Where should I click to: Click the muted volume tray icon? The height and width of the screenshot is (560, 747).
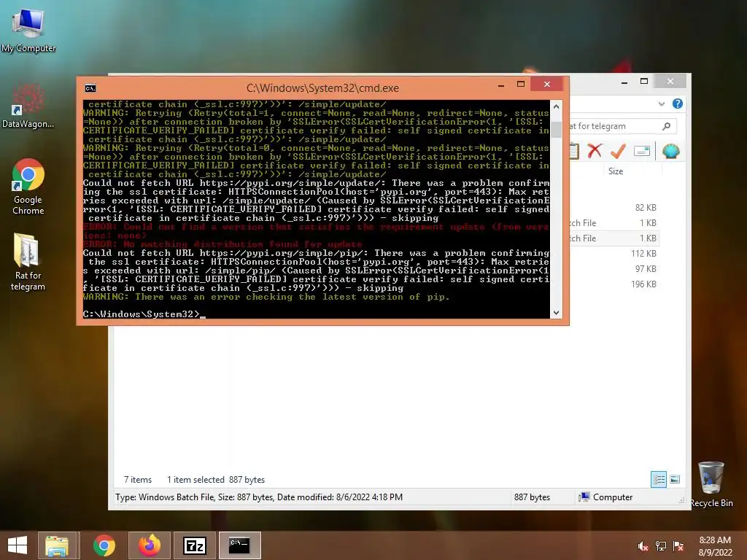coord(643,546)
